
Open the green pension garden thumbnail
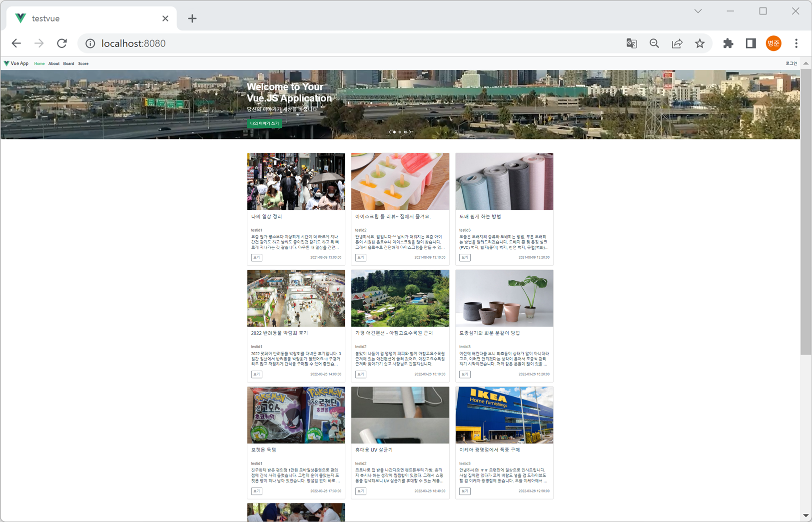click(400, 298)
